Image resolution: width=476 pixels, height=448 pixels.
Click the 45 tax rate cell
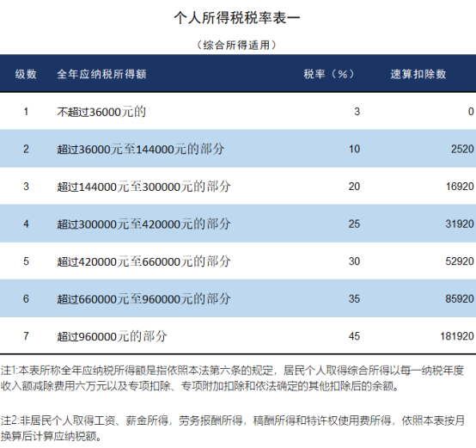point(354,336)
